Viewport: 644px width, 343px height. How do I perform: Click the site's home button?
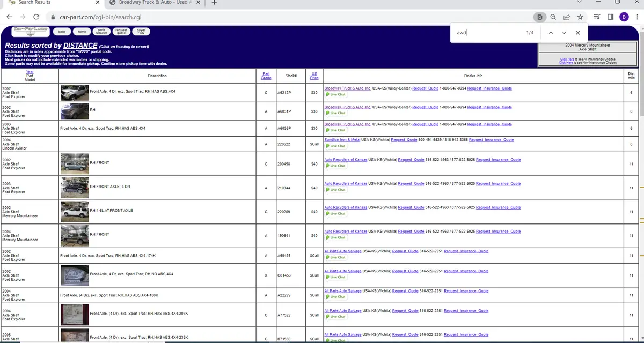point(82,32)
